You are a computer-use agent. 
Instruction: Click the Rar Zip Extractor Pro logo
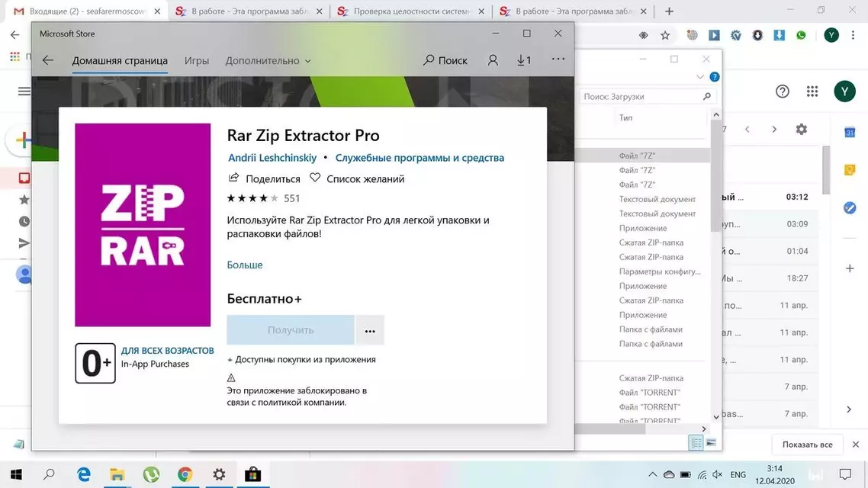pos(143,225)
